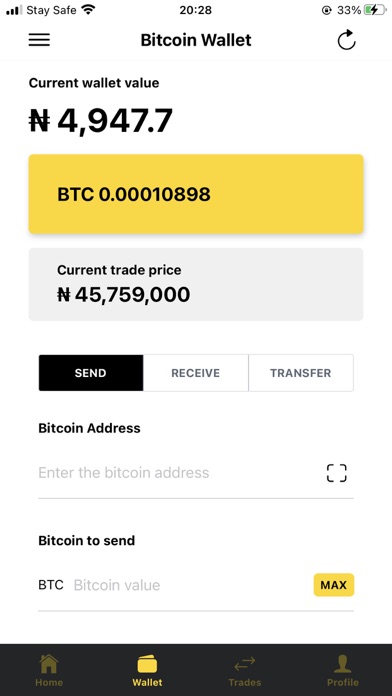The width and height of the screenshot is (392, 696).
Task: Open the Home house icon
Action: tap(49, 664)
